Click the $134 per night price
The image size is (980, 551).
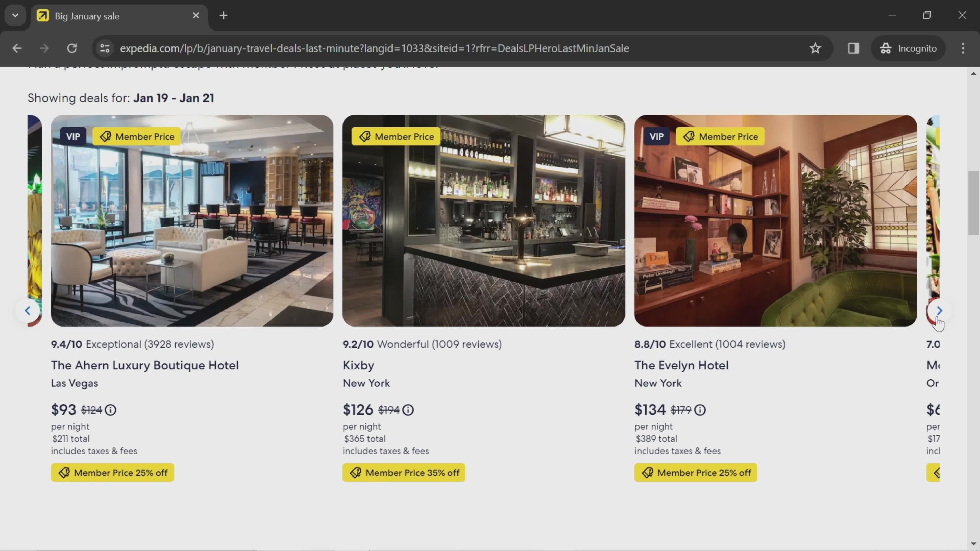click(650, 409)
